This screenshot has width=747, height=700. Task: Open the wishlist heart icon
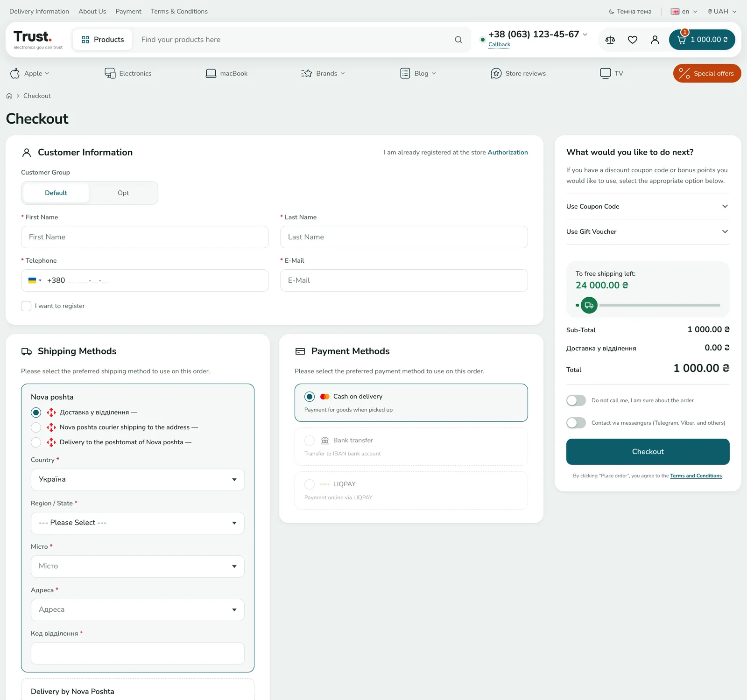632,40
